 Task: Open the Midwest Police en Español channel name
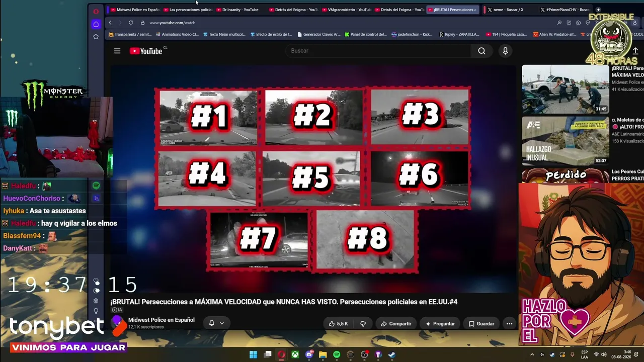point(162,320)
